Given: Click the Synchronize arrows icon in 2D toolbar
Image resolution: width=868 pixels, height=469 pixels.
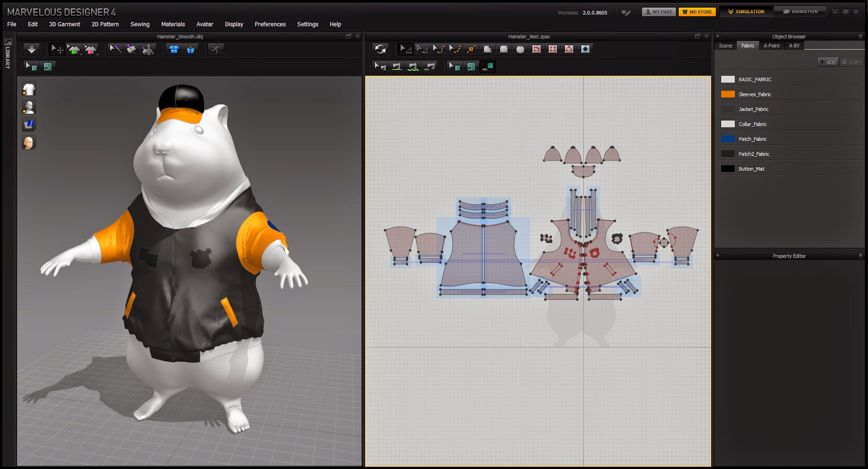Looking at the screenshot, I should (380, 49).
